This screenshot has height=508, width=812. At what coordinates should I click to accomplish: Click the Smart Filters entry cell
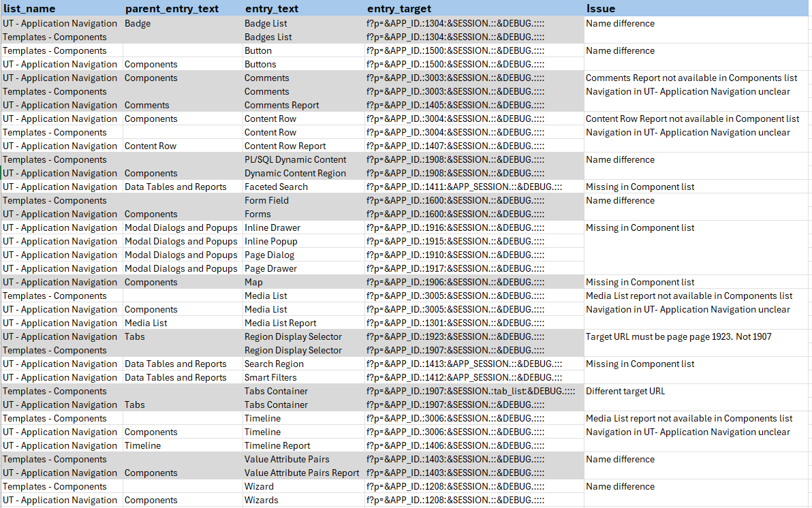tap(270, 377)
